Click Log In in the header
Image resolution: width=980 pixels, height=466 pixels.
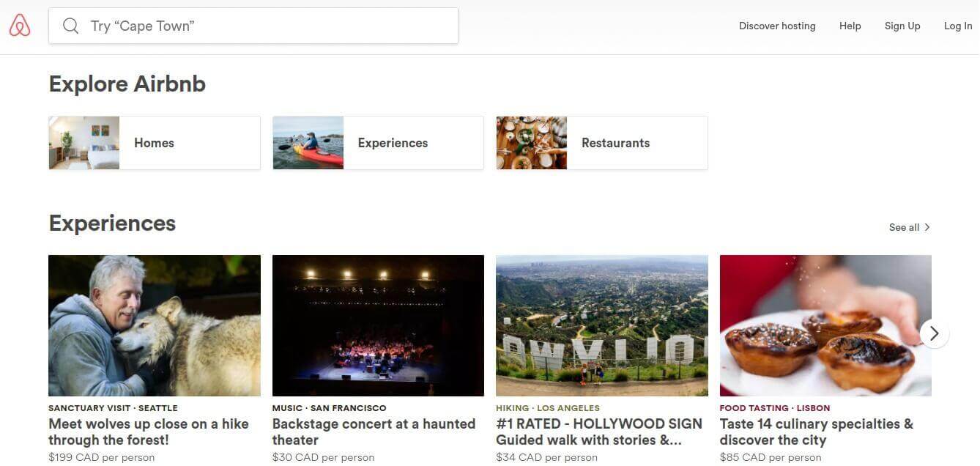tap(957, 26)
